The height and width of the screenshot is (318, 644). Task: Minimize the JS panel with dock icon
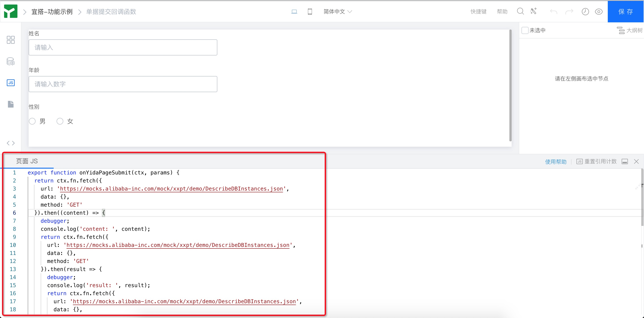[x=625, y=161]
